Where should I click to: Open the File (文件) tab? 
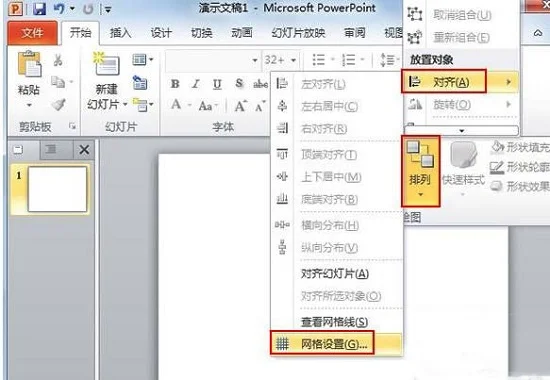coord(32,33)
